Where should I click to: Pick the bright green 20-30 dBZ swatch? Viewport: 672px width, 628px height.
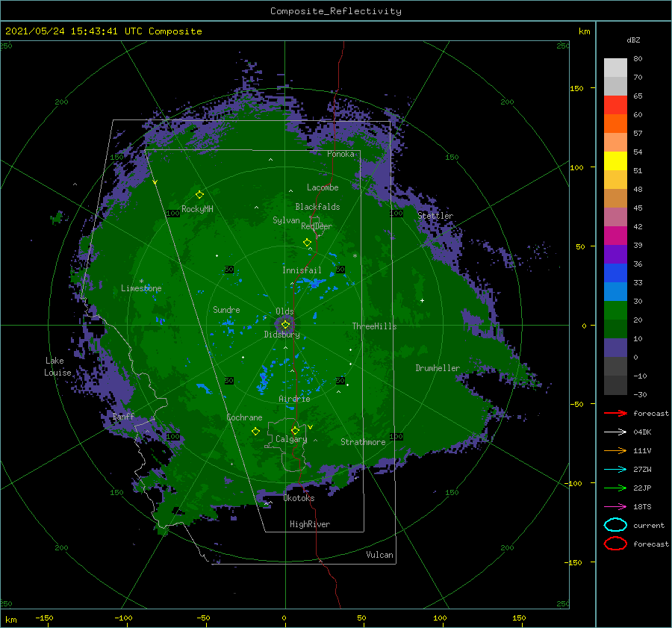[615, 311]
